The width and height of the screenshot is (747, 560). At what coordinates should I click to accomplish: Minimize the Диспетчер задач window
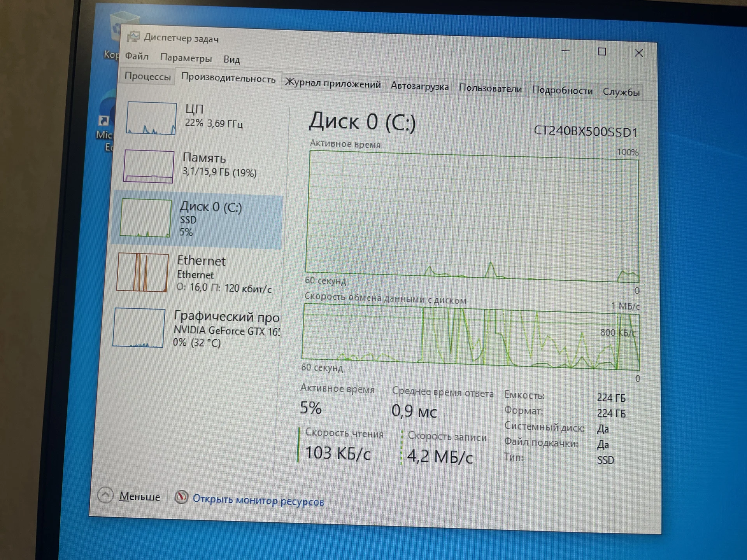click(566, 51)
